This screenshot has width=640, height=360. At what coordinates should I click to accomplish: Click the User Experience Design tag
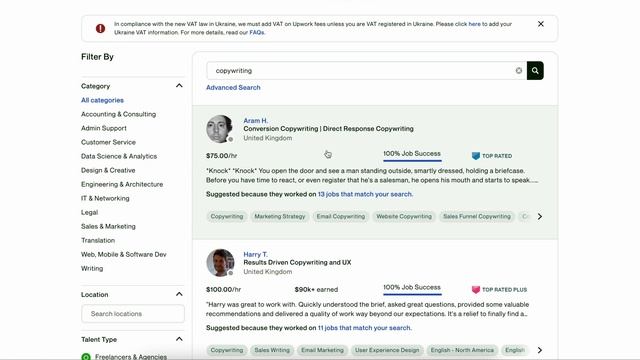387,350
